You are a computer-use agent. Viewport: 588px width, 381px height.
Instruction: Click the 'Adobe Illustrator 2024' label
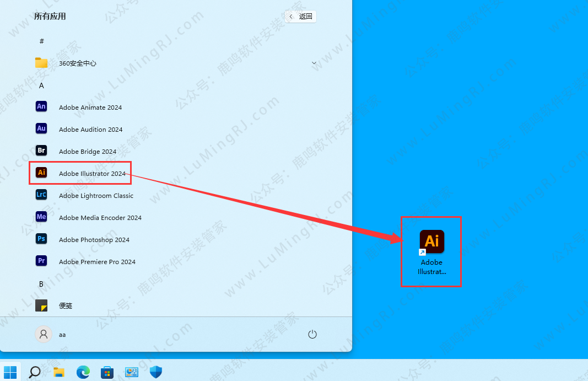pyautogui.click(x=92, y=174)
